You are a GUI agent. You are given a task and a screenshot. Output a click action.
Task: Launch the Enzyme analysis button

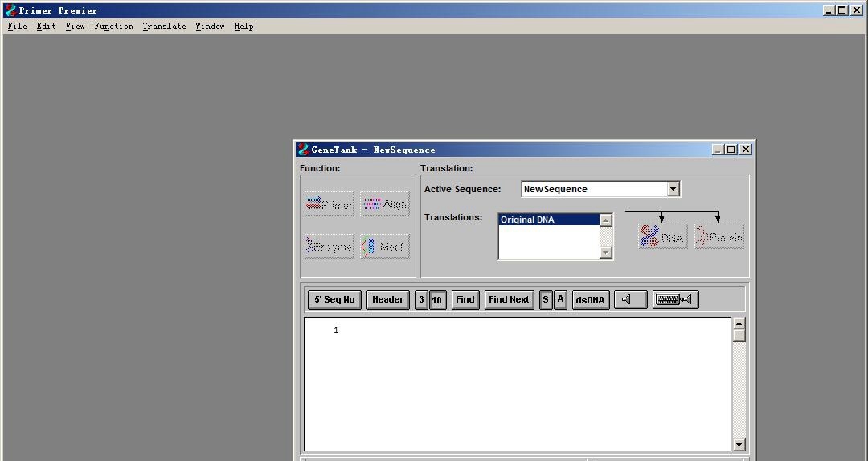click(x=330, y=246)
